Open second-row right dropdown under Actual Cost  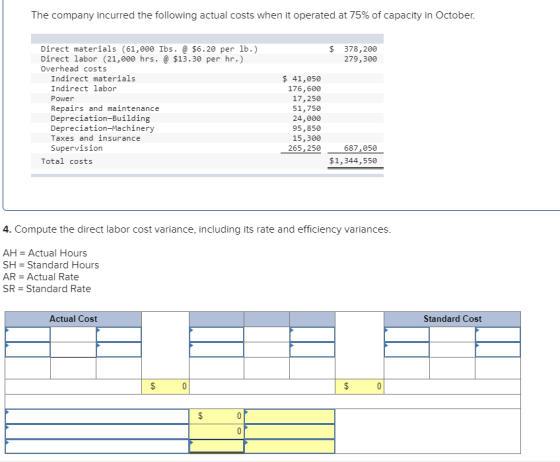pyautogui.click(x=119, y=350)
